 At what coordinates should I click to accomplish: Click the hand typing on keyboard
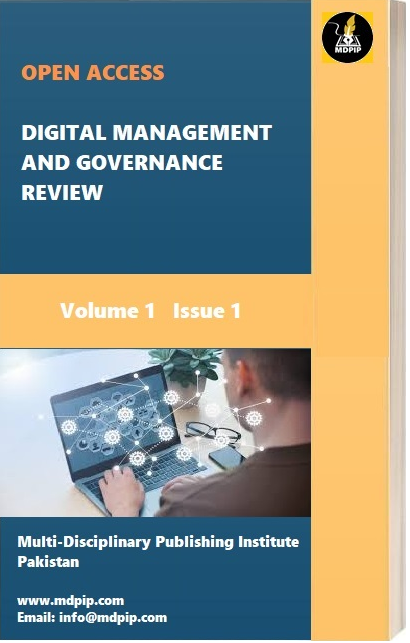[x=121, y=489]
